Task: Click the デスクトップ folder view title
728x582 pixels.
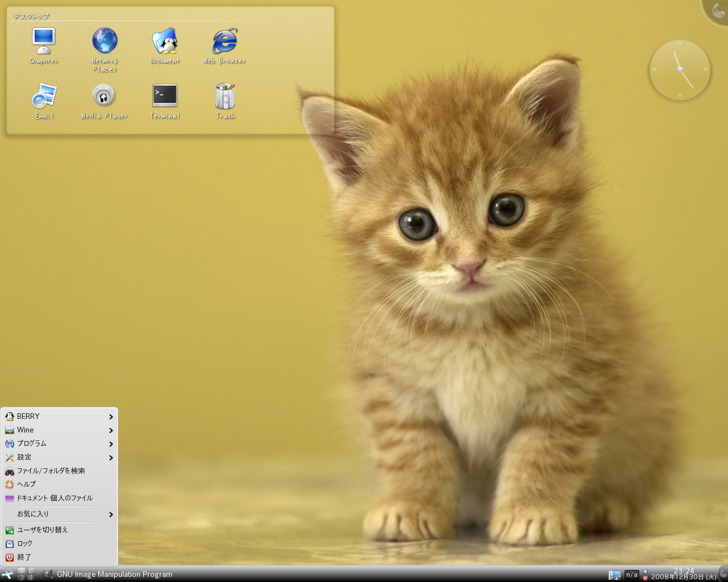Action: pos(31,16)
